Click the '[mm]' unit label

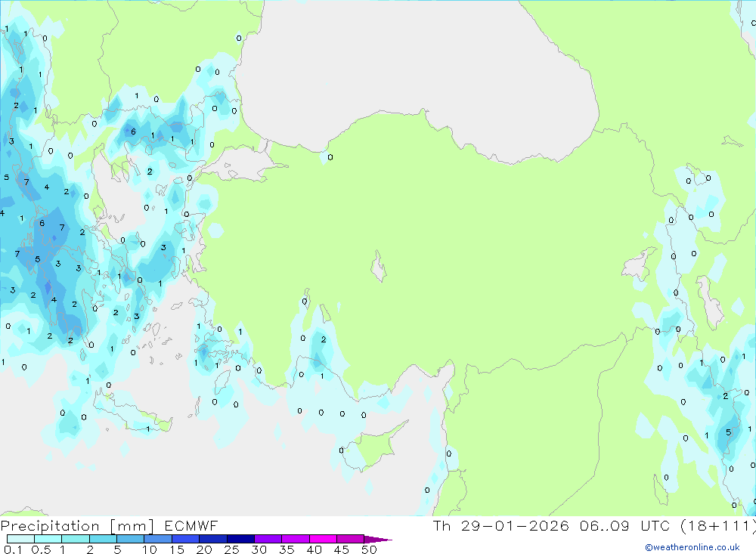pos(132,526)
